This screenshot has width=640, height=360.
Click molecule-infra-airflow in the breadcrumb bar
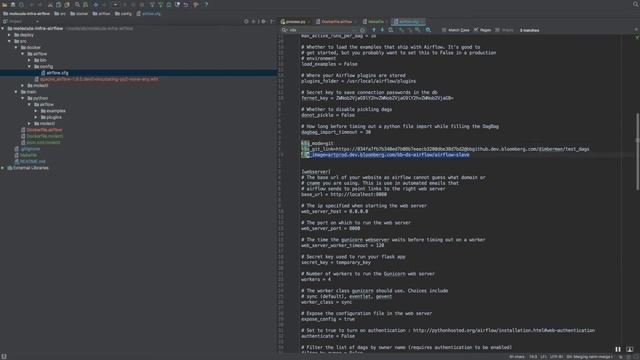[27, 13]
